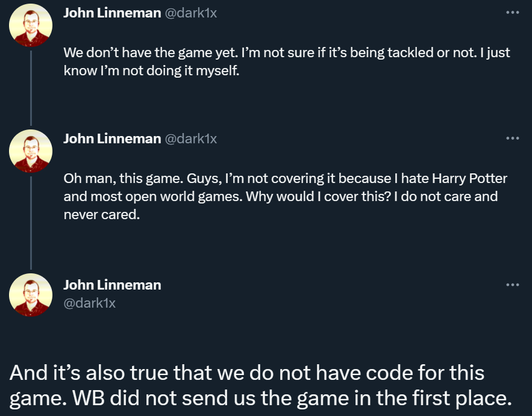
Task: Click the @dark1x handle on the first tweet
Action: [x=190, y=13]
